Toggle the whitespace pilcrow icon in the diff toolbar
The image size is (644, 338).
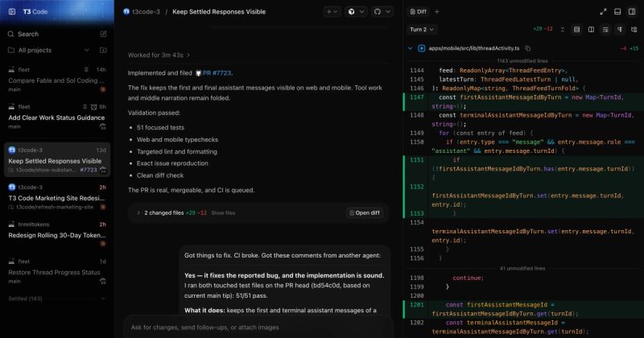[x=620, y=30]
